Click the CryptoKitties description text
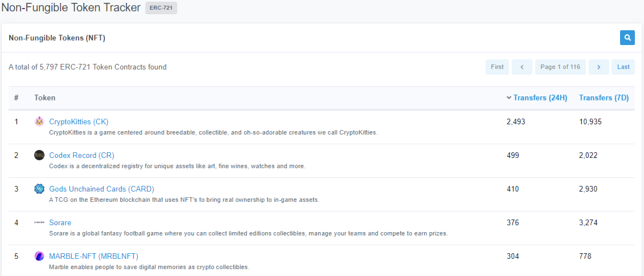Image resolution: width=644 pixels, height=276 pixels. point(213,133)
